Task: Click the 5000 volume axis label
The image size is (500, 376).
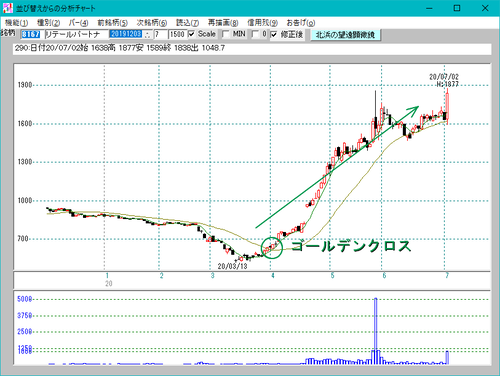Action: pyautogui.click(x=25, y=299)
